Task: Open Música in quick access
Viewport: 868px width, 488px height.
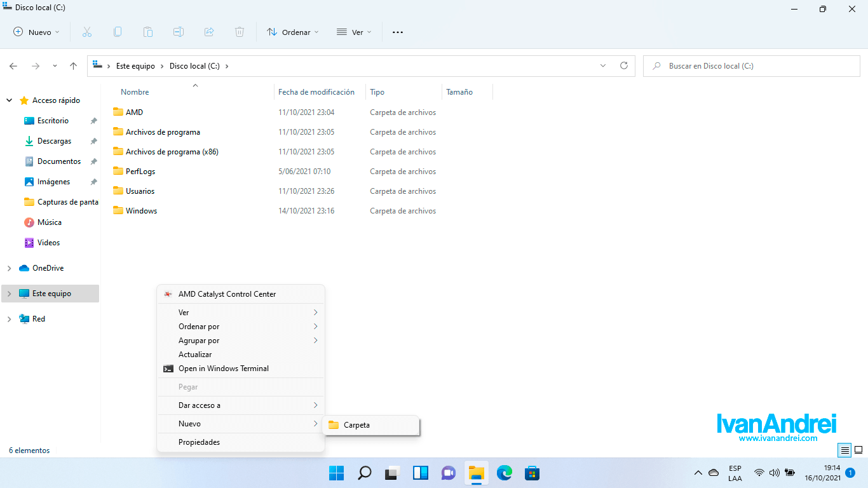Action: tap(50, 222)
